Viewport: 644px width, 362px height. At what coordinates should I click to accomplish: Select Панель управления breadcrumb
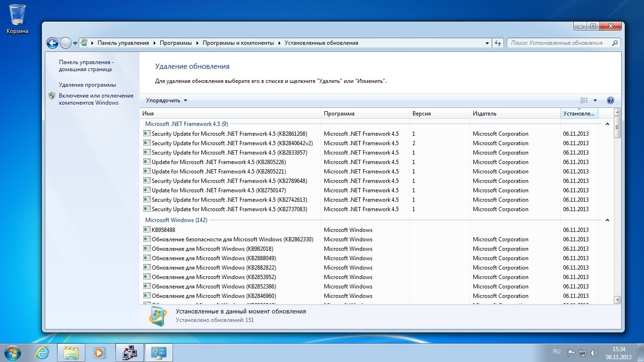tap(123, 43)
